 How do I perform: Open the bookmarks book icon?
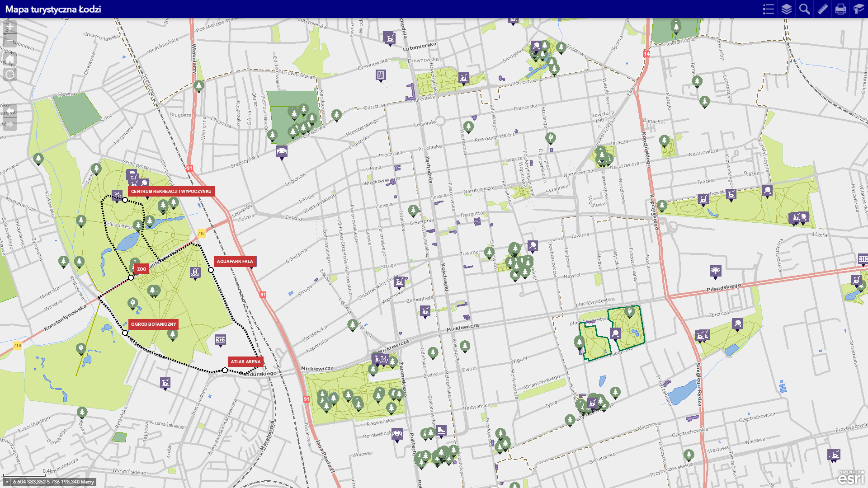tap(859, 9)
